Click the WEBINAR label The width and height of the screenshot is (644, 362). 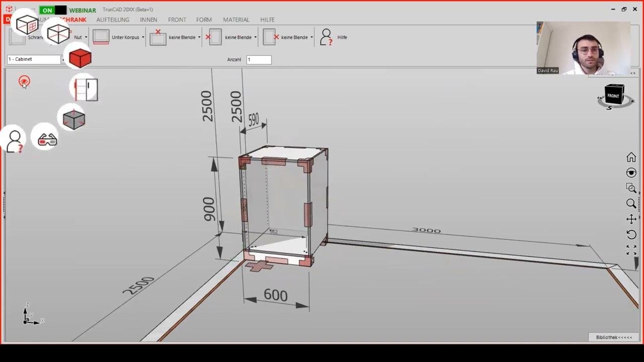tap(83, 10)
